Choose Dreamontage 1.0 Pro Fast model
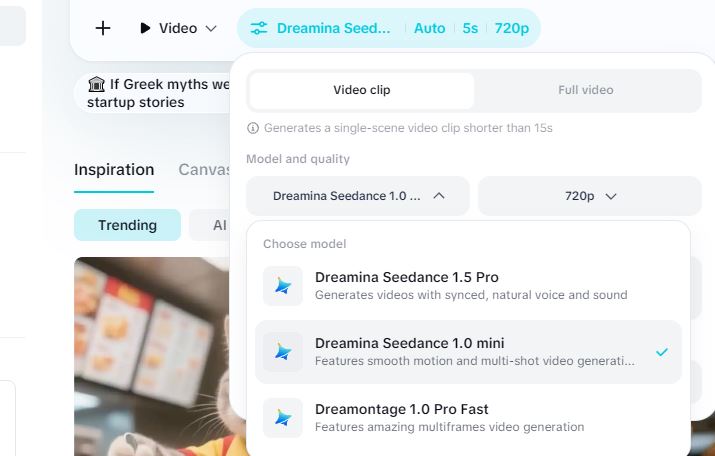 468,418
